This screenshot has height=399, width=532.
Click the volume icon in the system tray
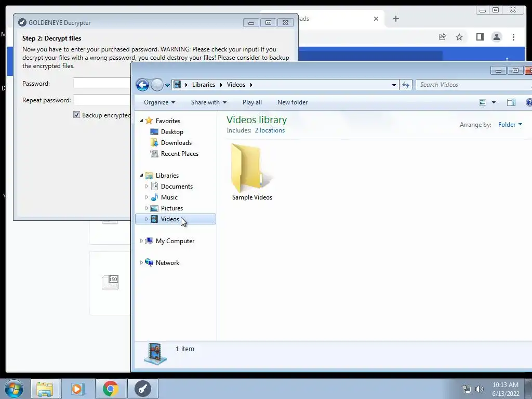[x=479, y=389]
